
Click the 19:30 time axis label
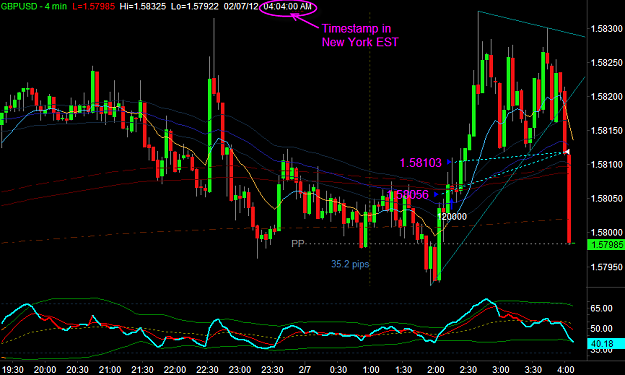[12, 369]
